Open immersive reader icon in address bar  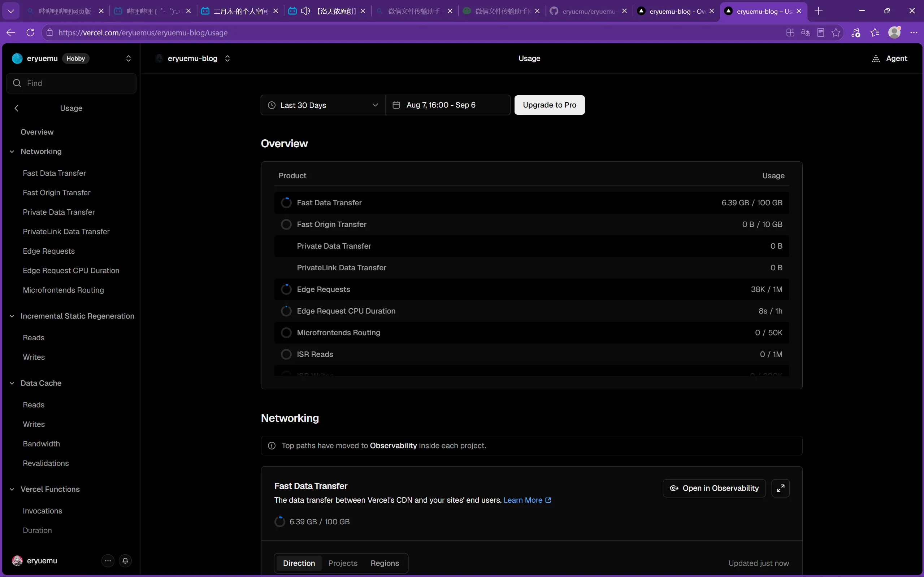point(820,32)
